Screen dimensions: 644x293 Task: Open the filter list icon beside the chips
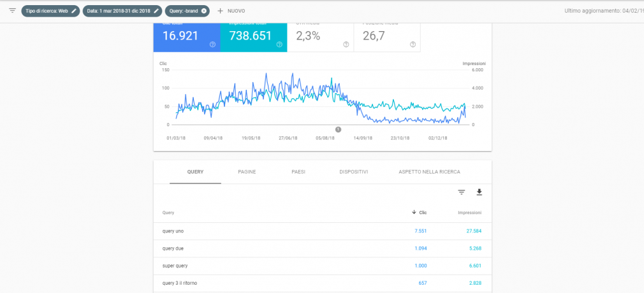12,11
